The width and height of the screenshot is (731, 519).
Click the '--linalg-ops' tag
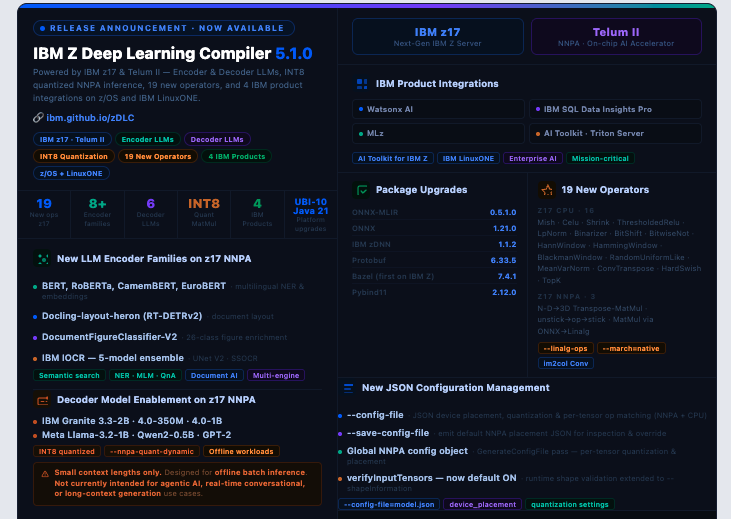click(x=565, y=348)
